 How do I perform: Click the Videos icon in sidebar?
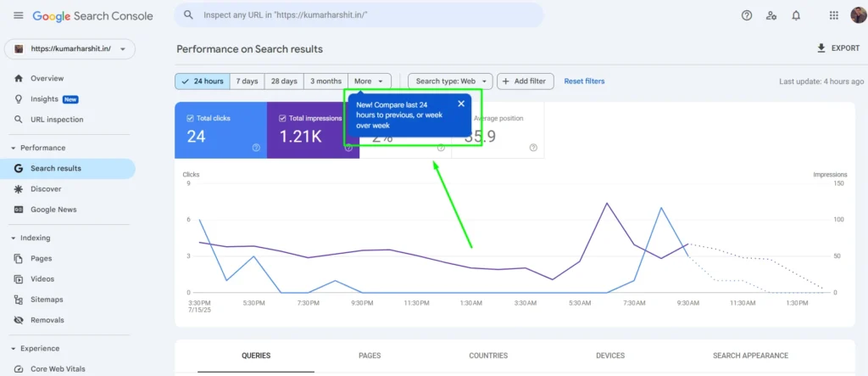click(19, 279)
